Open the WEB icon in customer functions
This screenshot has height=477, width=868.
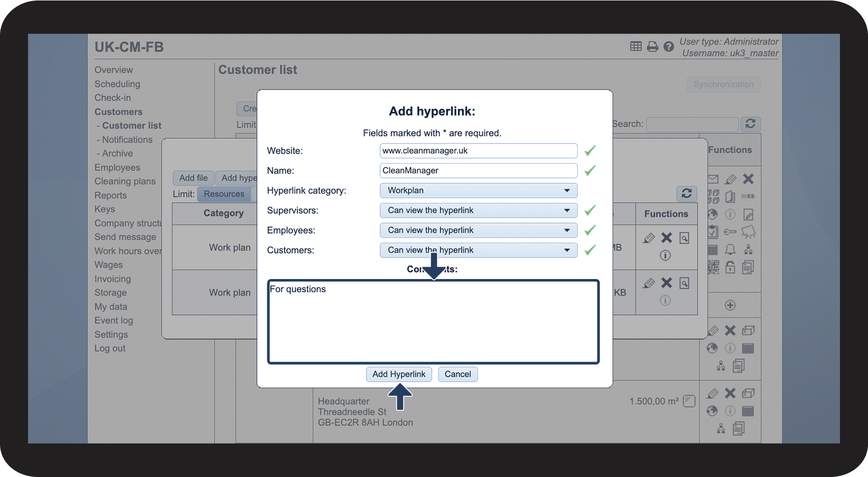[748, 196]
